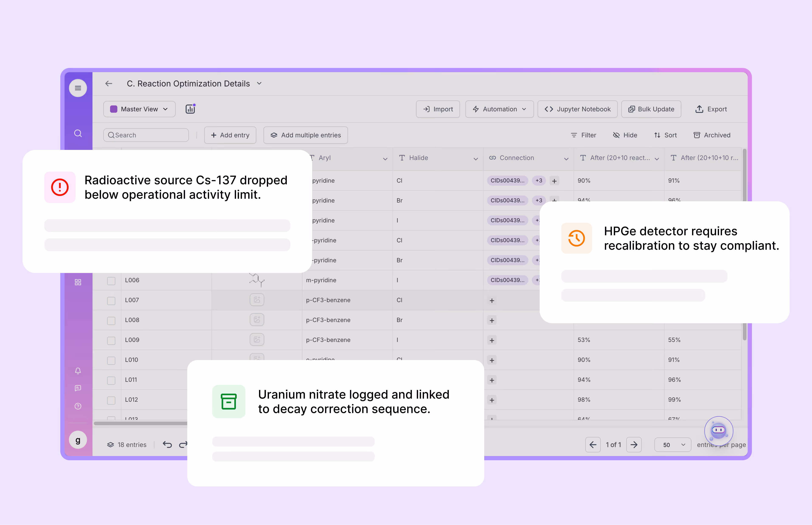Open the AI assistant robot icon
This screenshot has height=525, width=812.
718,430
